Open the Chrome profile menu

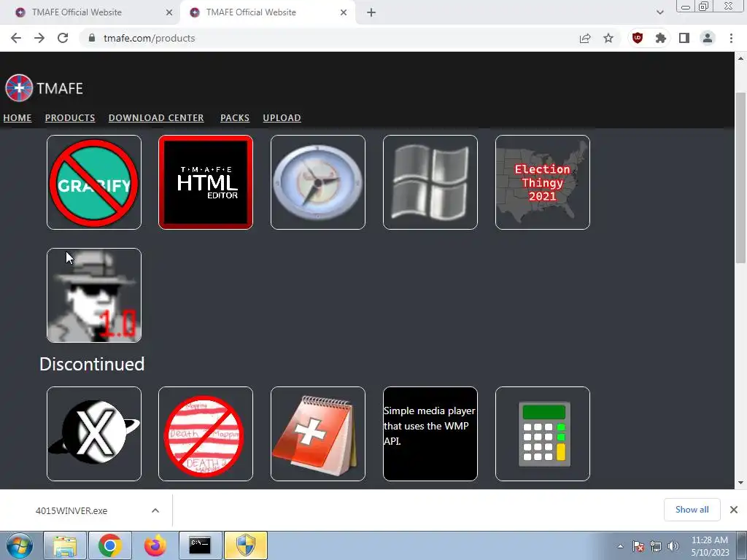point(708,38)
